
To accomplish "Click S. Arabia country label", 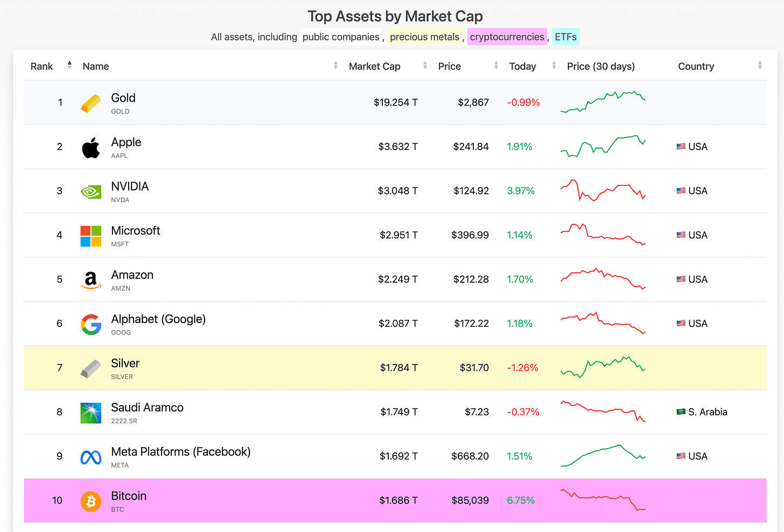I will coord(708,412).
